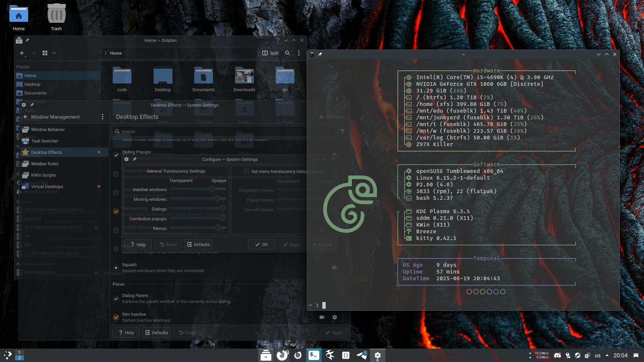Switch to virtual desktop 2 in pager
The width and height of the screenshot is (644, 362).
click(x=19, y=358)
